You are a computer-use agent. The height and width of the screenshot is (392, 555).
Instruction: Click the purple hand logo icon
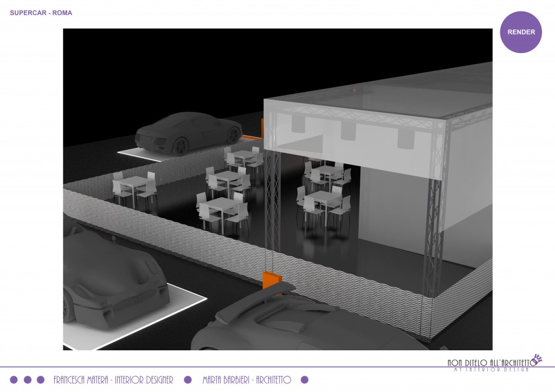(537, 358)
